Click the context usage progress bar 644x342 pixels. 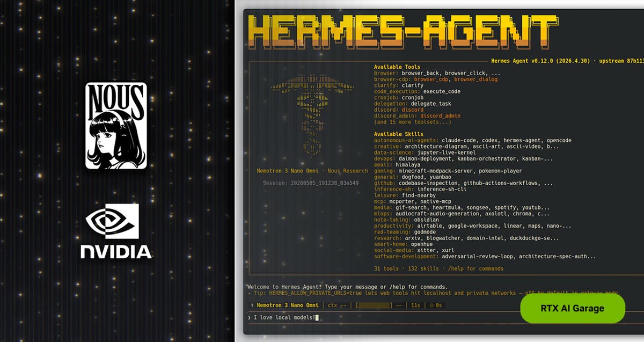coord(375,305)
